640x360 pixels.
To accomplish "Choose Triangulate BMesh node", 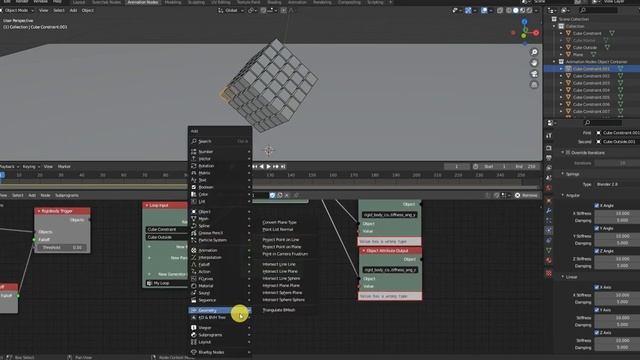I will (x=279, y=310).
